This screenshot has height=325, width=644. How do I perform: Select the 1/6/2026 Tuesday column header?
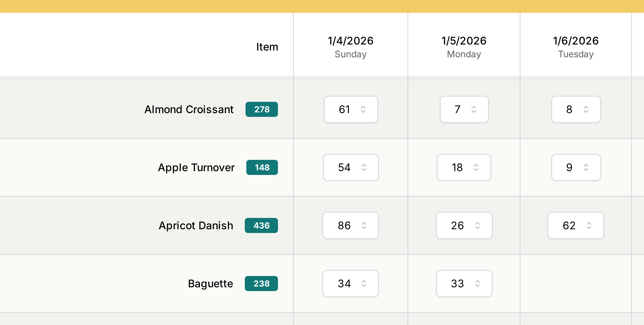[576, 47]
